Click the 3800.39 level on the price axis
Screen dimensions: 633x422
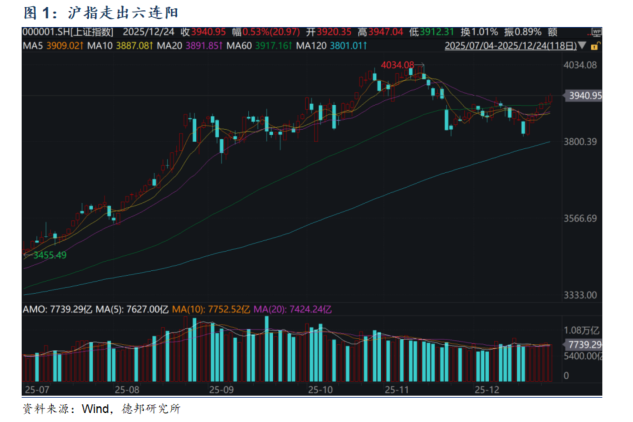[582, 142]
